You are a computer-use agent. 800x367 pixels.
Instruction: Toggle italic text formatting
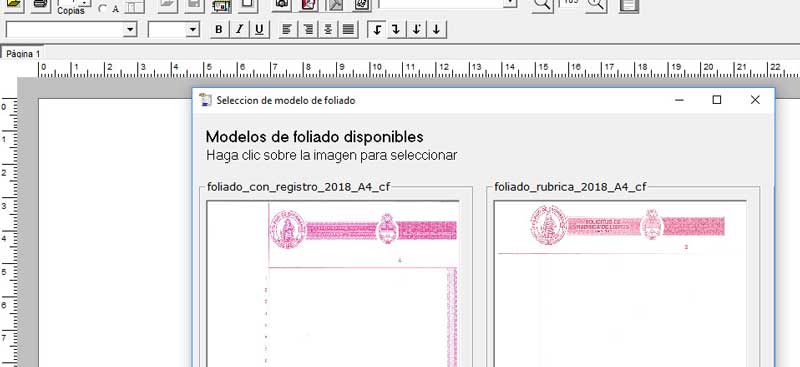tap(239, 30)
